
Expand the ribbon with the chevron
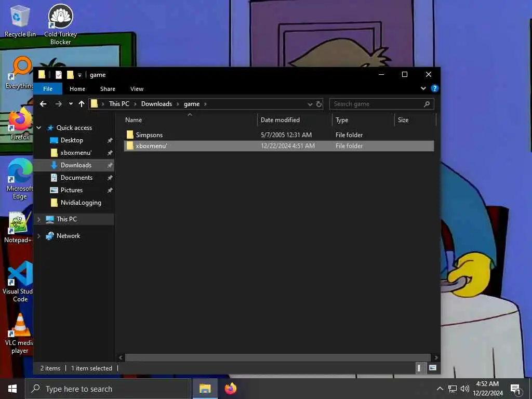[x=423, y=88]
